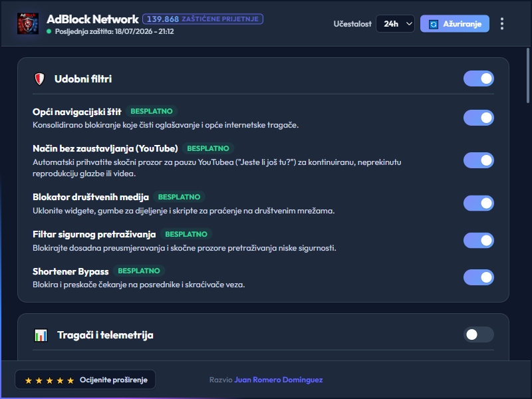Disable Opći navigacijski štit switch
This screenshot has width=532, height=399.
pos(478,118)
